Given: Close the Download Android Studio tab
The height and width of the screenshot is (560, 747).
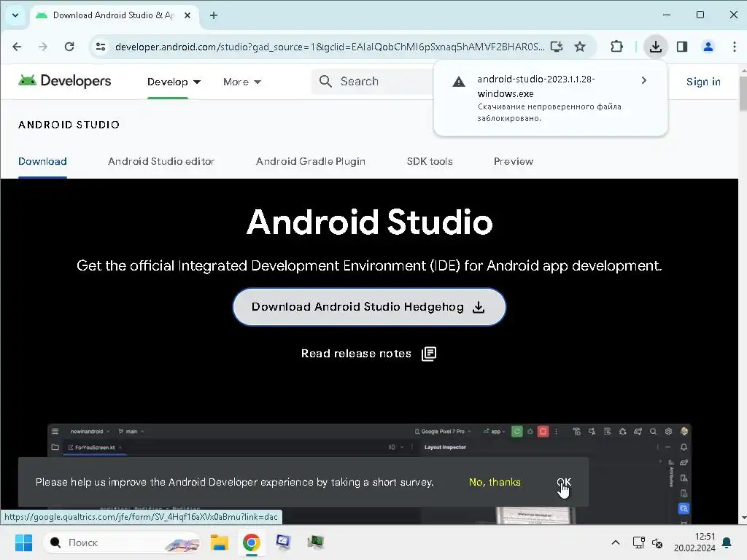Looking at the screenshot, I should (x=187, y=15).
